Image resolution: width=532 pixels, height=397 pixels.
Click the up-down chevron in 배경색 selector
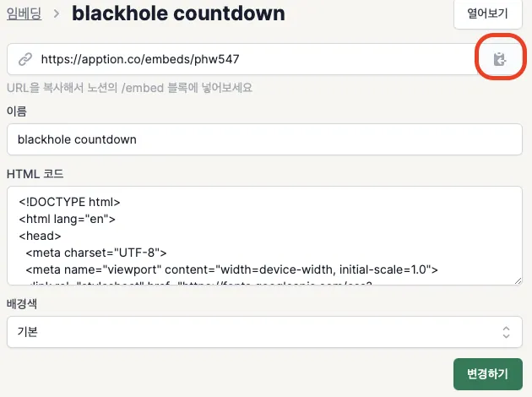point(506,332)
